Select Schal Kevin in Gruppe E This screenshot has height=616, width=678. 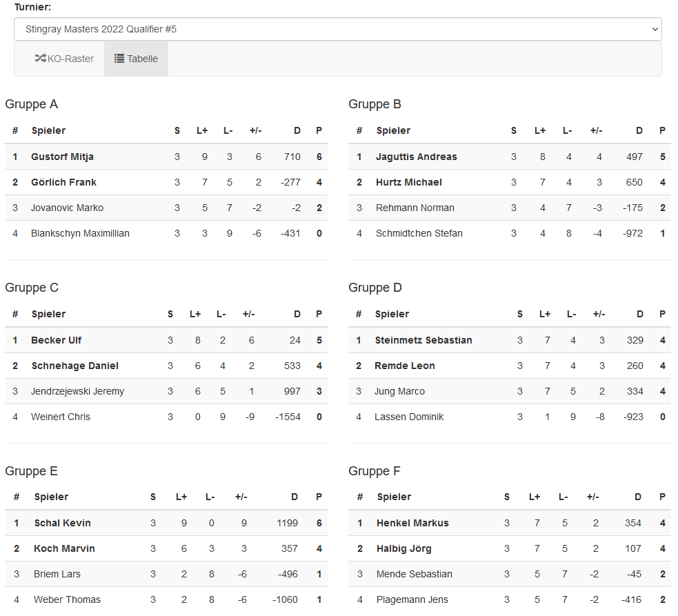coord(63,523)
